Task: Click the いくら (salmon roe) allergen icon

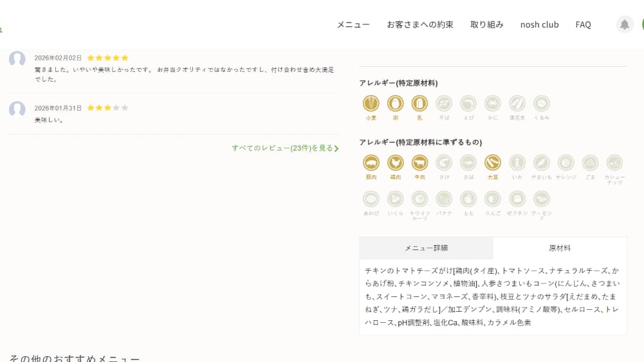Action: click(395, 199)
